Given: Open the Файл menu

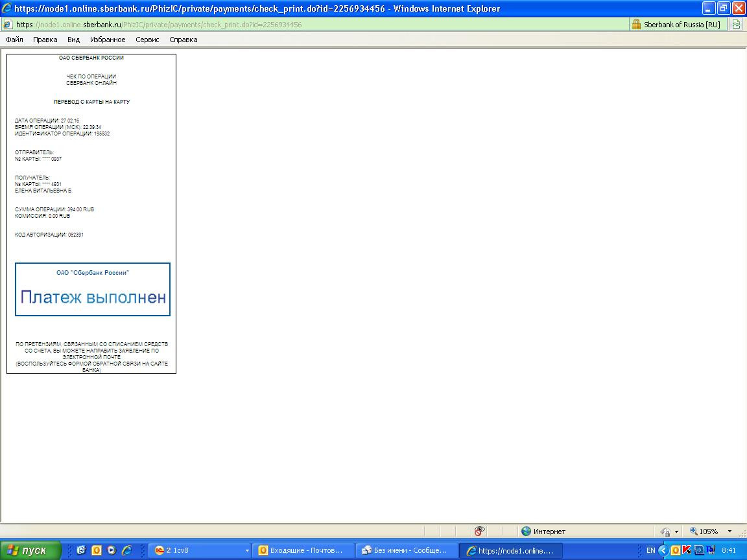Looking at the screenshot, I should pos(14,40).
